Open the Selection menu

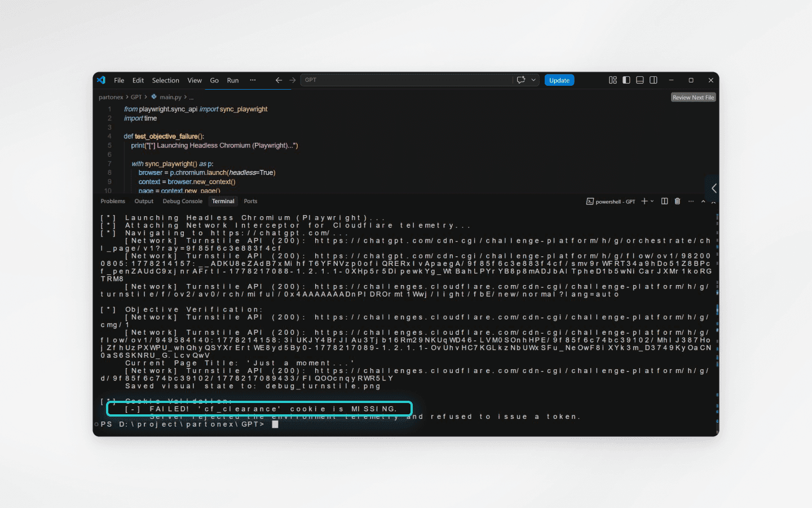[x=165, y=80]
